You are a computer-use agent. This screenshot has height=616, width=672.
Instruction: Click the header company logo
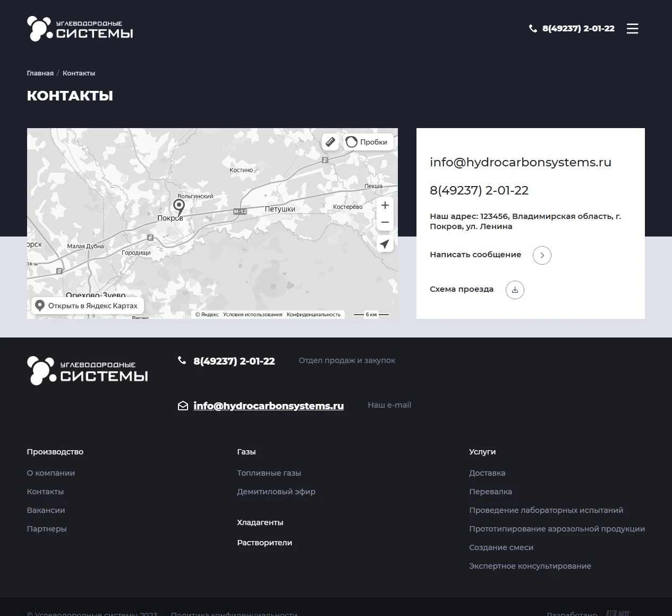[80, 29]
